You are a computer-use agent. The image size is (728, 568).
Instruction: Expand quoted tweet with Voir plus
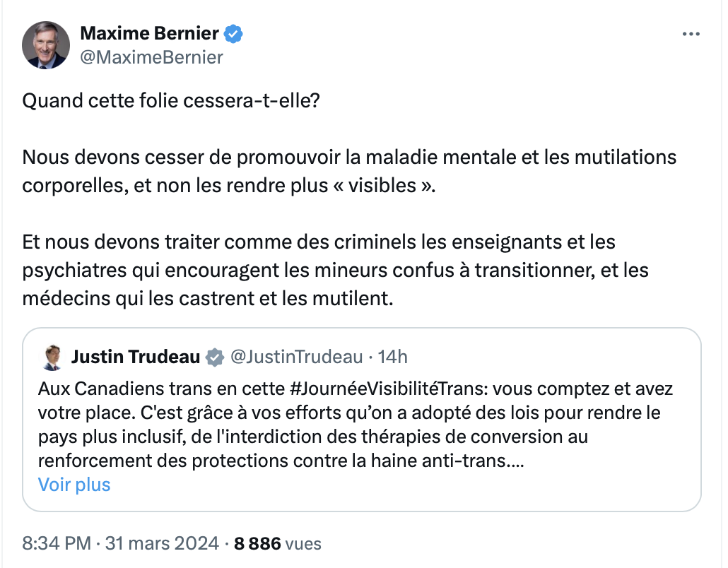(x=74, y=485)
